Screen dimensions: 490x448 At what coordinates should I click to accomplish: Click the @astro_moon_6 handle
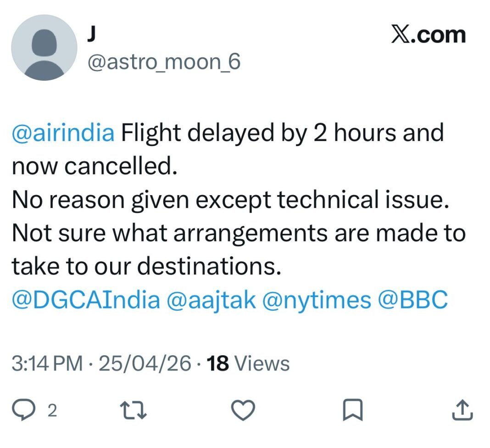[163, 62]
